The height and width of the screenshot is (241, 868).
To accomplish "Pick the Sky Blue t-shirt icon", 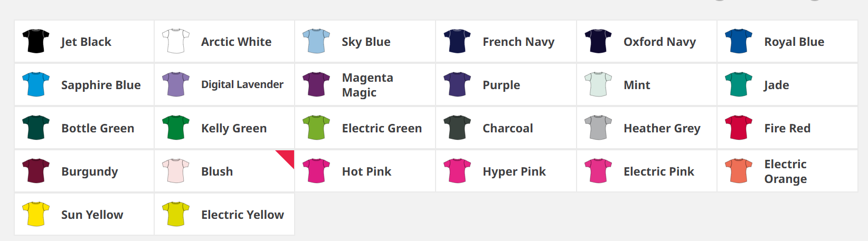I will tap(316, 41).
